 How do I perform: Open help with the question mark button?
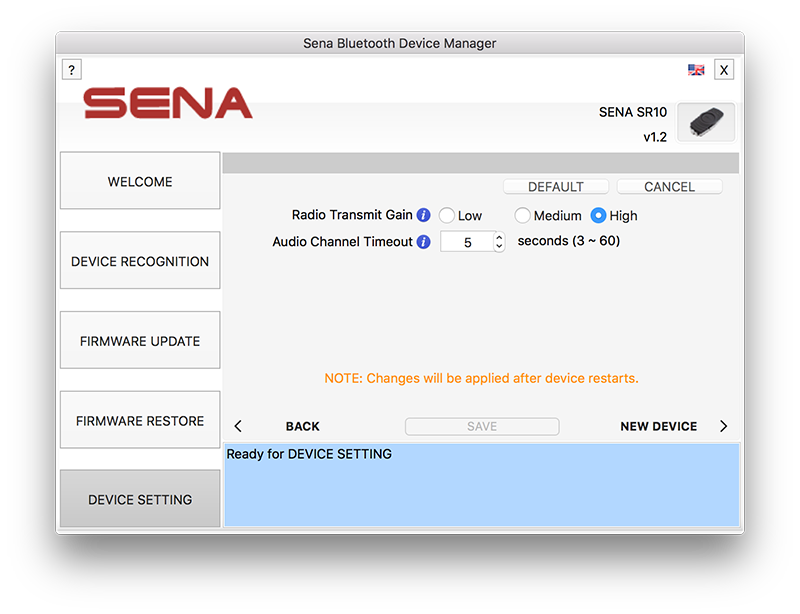pyautogui.click(x=71, y=69)
